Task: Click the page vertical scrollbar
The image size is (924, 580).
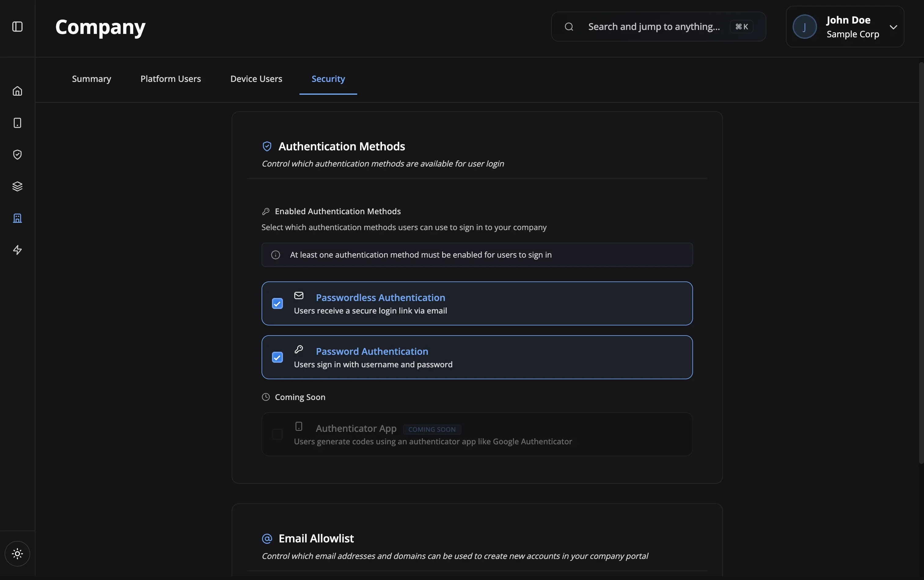Action: click(921, 262)
